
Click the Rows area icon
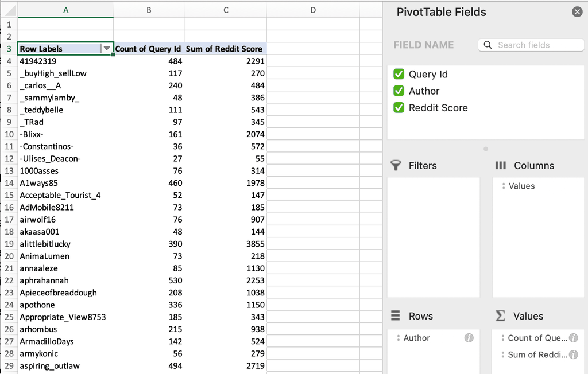(396, 316)
